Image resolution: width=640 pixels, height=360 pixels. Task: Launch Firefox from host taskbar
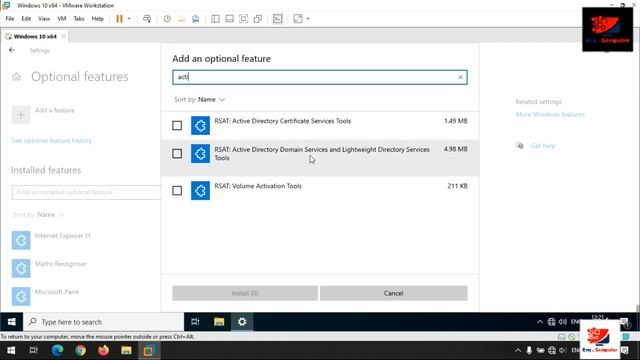[x=103, y=350]
